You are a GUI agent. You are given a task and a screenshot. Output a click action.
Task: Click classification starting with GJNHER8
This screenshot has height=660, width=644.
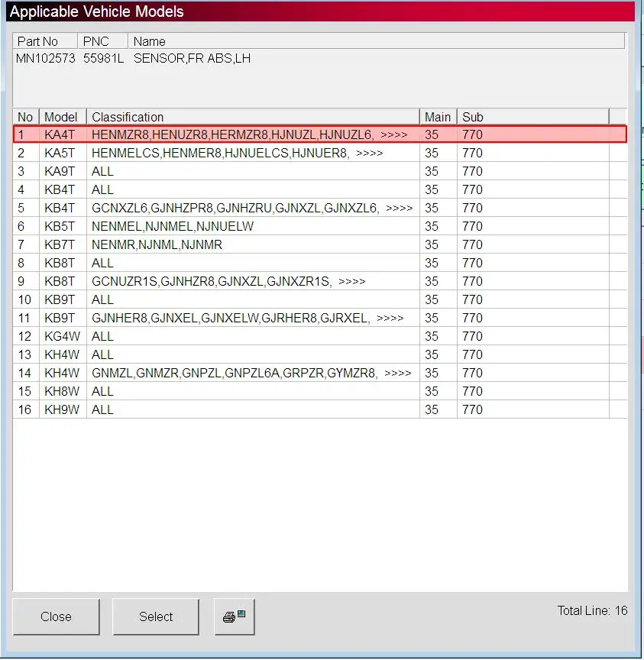(x=248, y=318)
